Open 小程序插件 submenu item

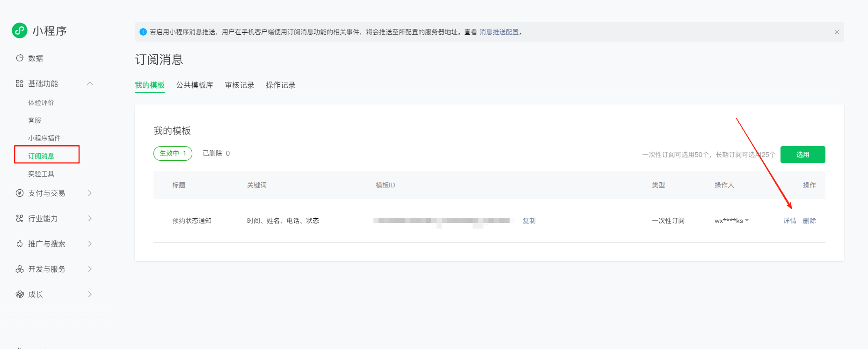coord(44,138)
